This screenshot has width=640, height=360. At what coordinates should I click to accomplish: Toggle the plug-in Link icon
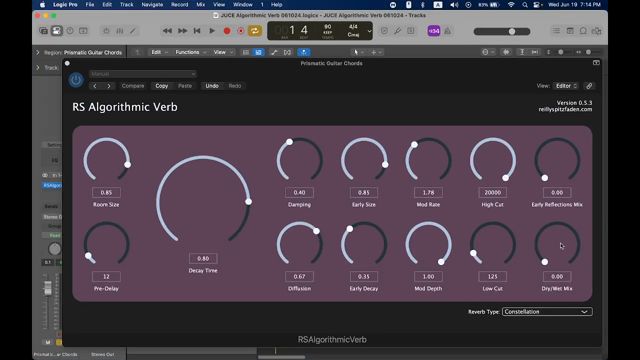coord(589,86)
